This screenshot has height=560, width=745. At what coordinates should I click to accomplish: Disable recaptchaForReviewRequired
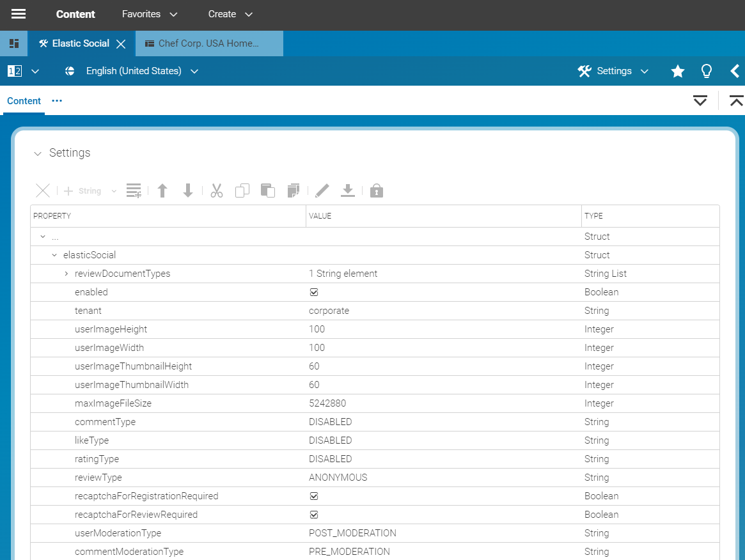point(314,514)
